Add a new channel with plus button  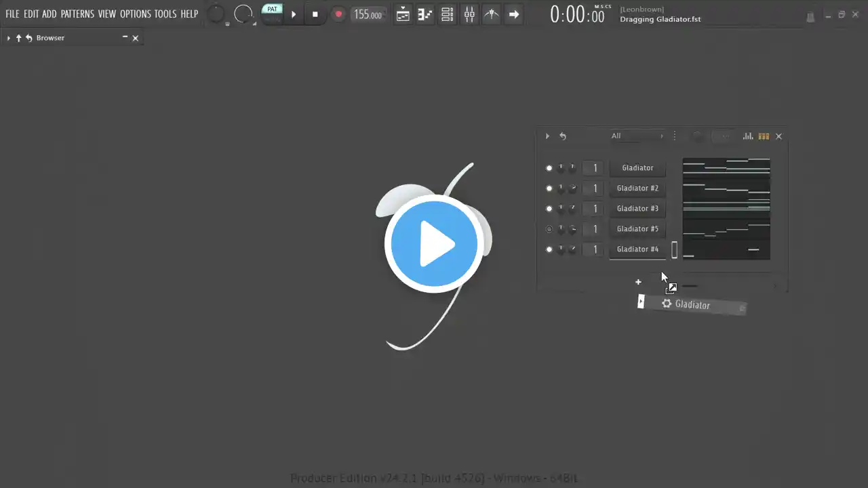[x=638, y=282]
